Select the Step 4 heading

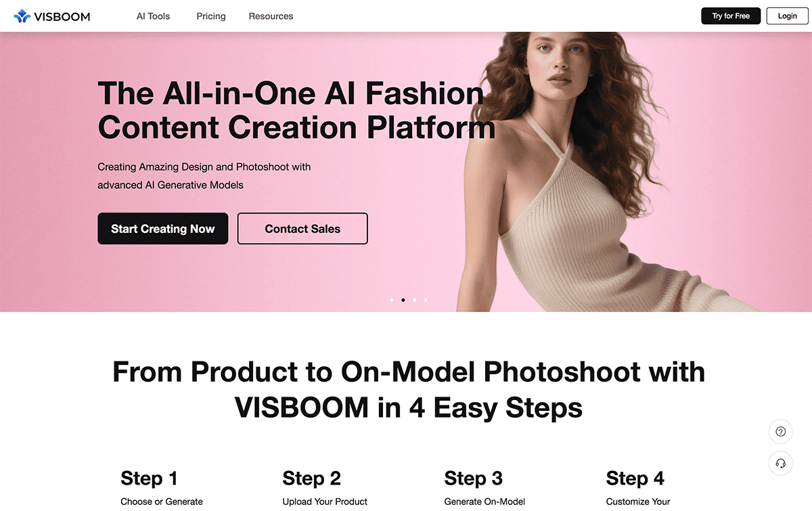[x=635, y=479]
